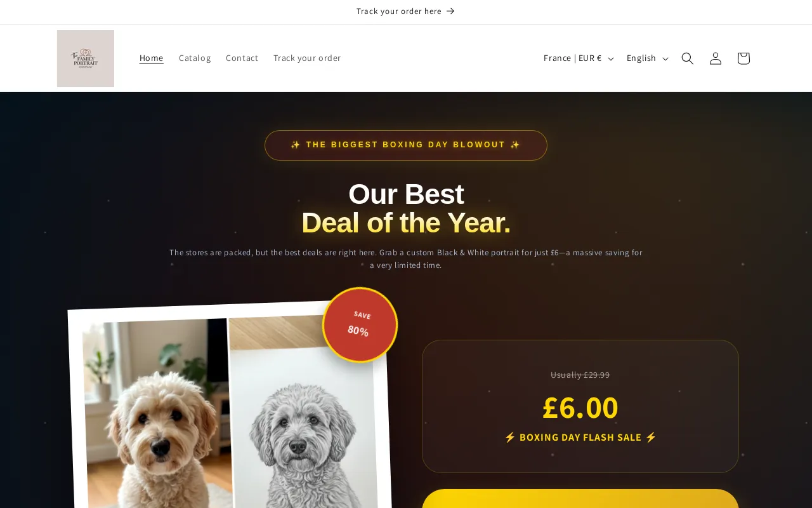
Task: Click the £6.00 price card
Action: [580, 406]
